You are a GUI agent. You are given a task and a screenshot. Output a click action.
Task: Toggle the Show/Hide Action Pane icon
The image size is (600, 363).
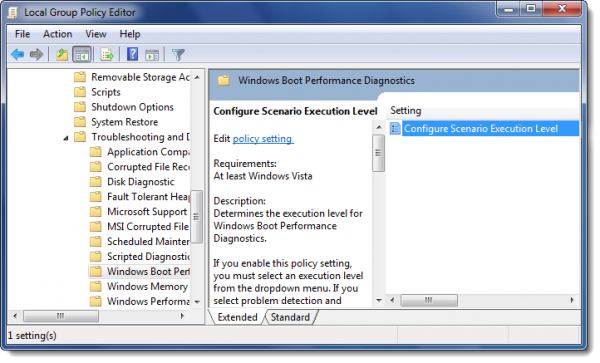[x=152, y=55]
